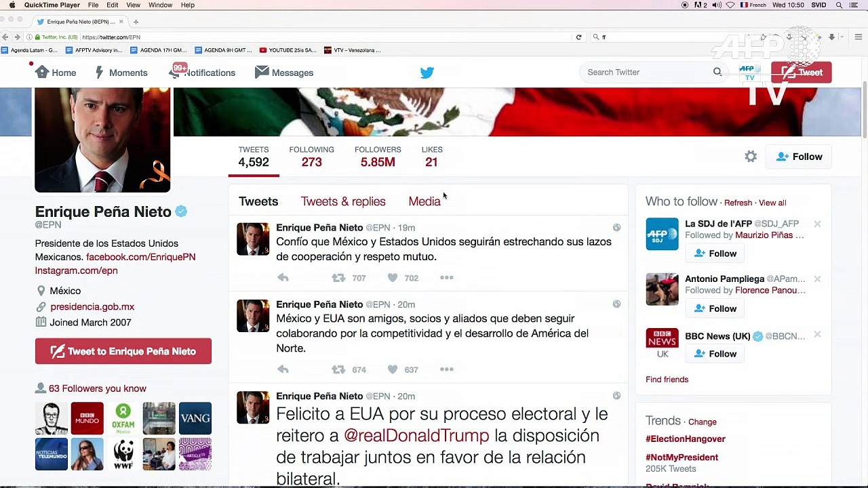Retweet the tweet with 674 retweets
This screenshot has width=868, height=488.
(x=338, y=369)
